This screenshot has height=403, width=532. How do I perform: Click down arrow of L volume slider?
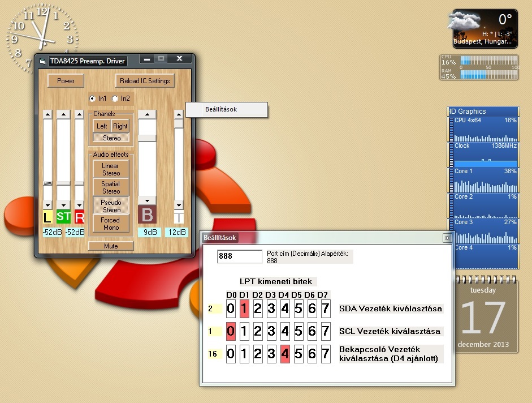47,205
